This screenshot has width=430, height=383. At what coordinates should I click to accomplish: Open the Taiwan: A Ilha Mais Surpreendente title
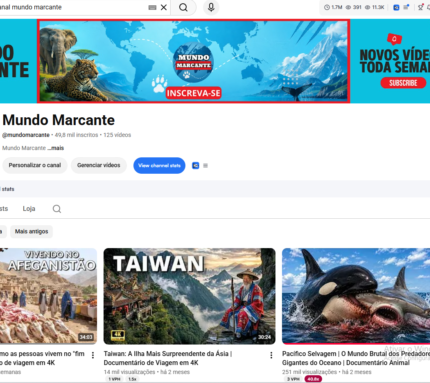(168, 358)
